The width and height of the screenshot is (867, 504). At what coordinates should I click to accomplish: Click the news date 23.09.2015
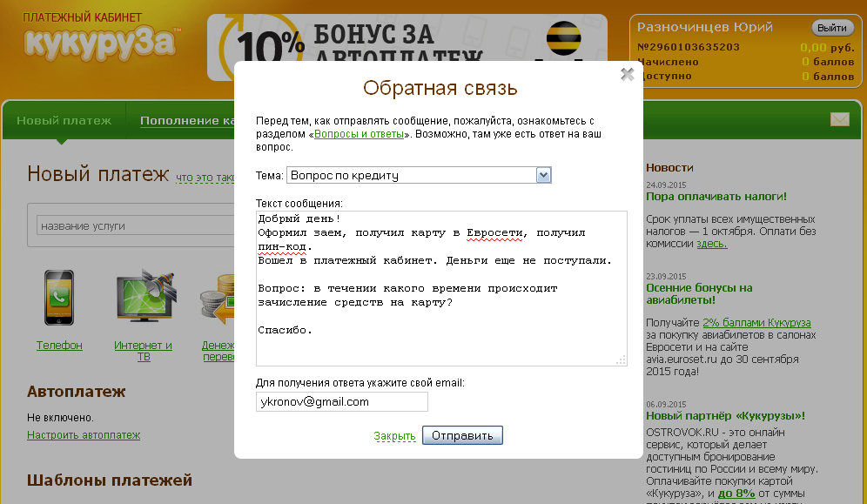(666, 276)
